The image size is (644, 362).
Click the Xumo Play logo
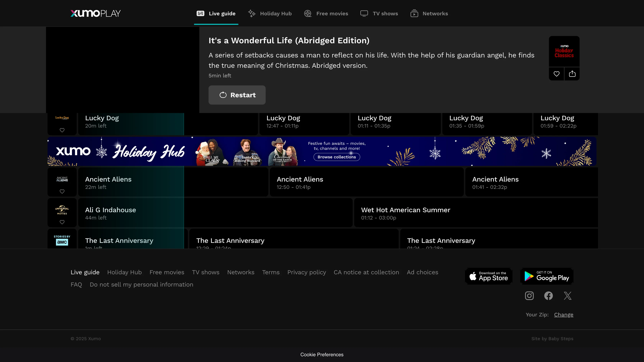click(x=95, y=13)
